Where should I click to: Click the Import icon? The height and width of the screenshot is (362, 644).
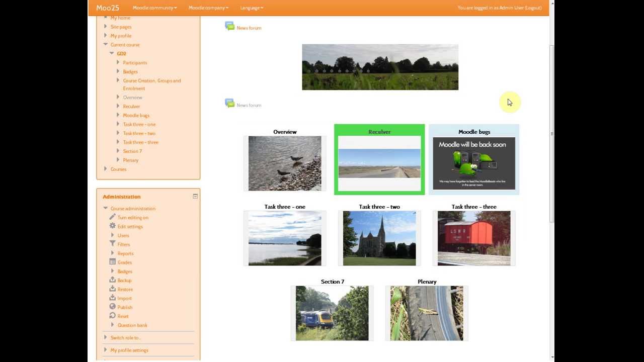113,298
